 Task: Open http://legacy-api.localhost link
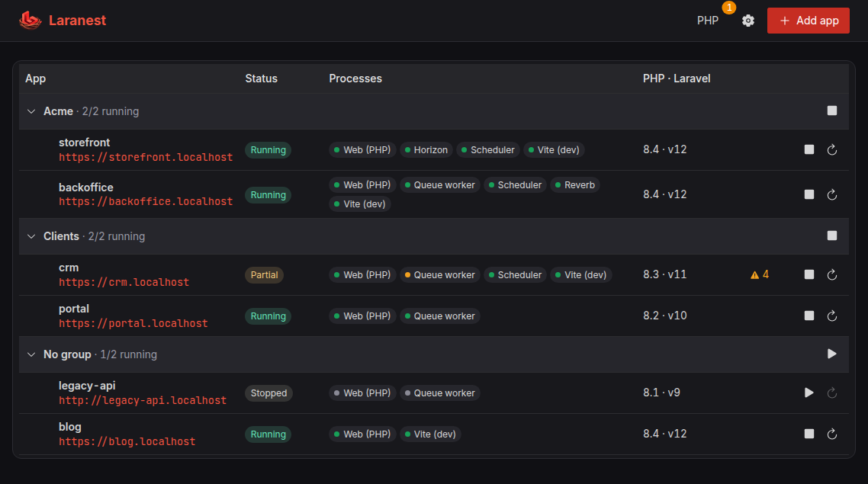pos(143,400)
